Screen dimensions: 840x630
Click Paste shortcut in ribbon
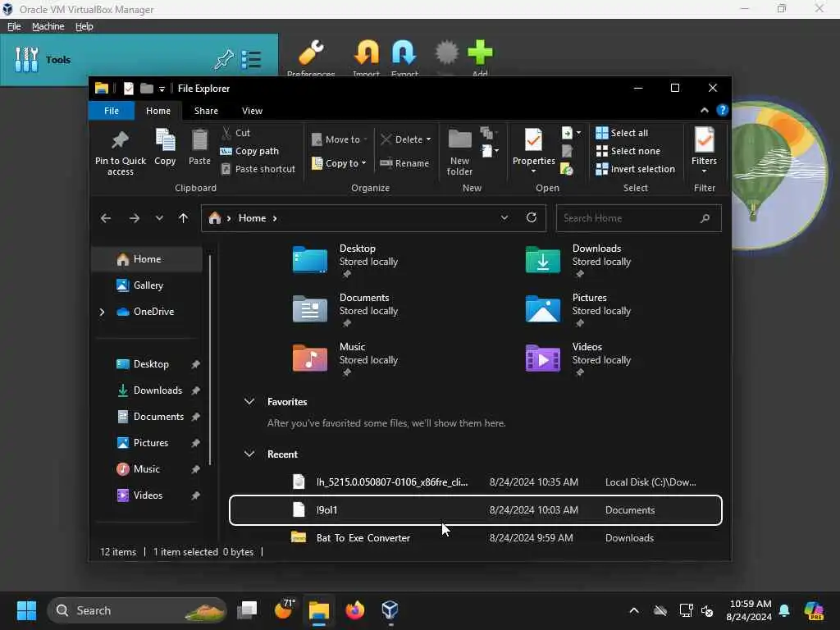click(x=258, y=169)
